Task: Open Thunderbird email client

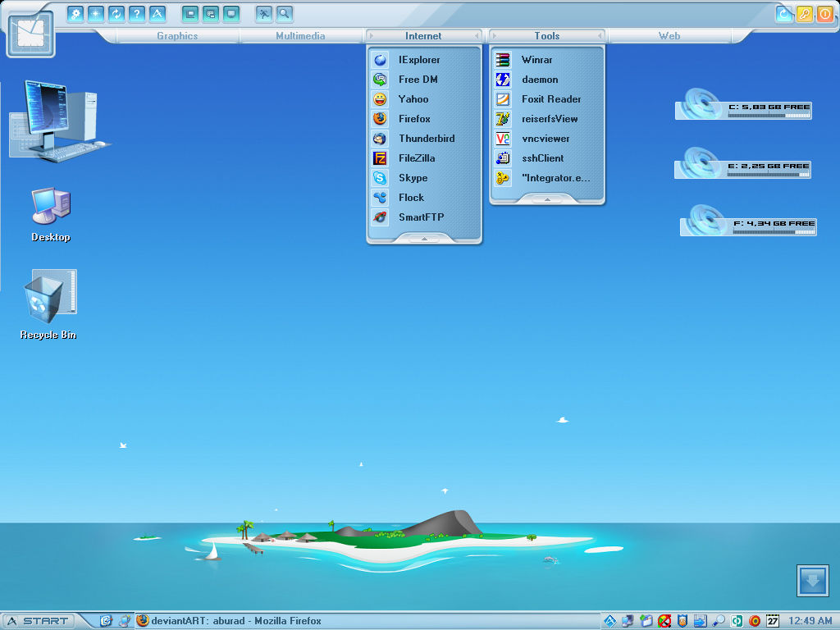Action: [x=425, y=139]
